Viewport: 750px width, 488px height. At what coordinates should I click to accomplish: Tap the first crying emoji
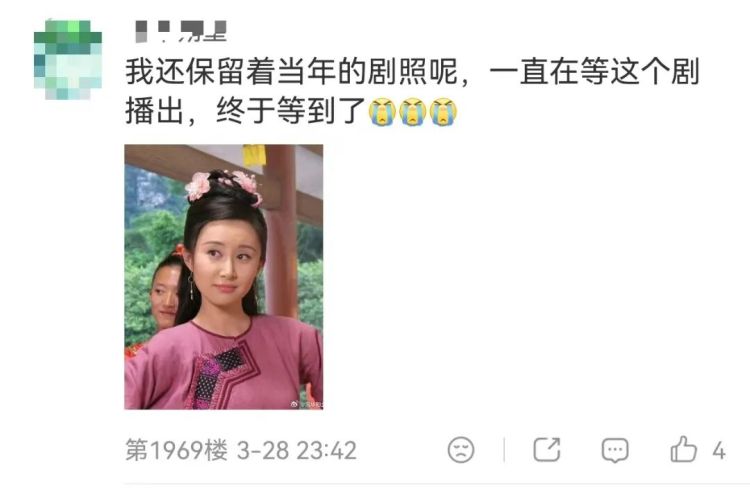click(382, 111)
